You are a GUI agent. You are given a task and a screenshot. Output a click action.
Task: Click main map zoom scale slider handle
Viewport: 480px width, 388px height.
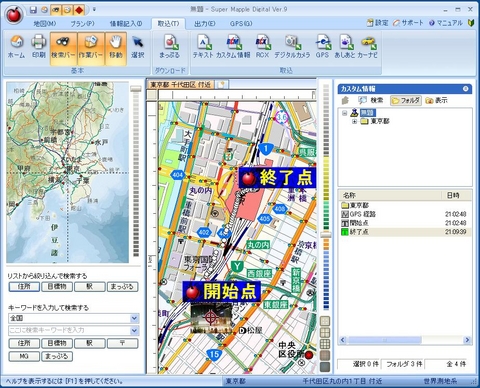pos(326,235)
